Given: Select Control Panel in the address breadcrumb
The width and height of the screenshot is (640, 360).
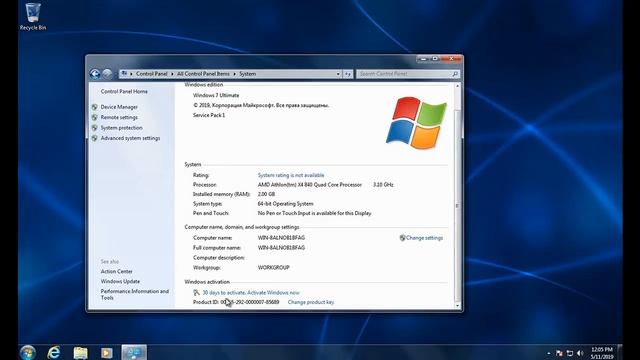Looking at the screenshot, I should coord(151,74).
